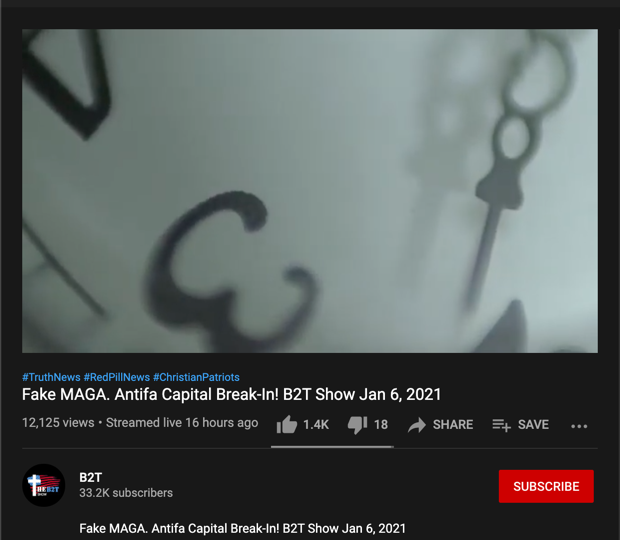This screenshot has height=540, width=620.
Task: Open the #TruthNews hashtag link
Action: coord(51,377)
